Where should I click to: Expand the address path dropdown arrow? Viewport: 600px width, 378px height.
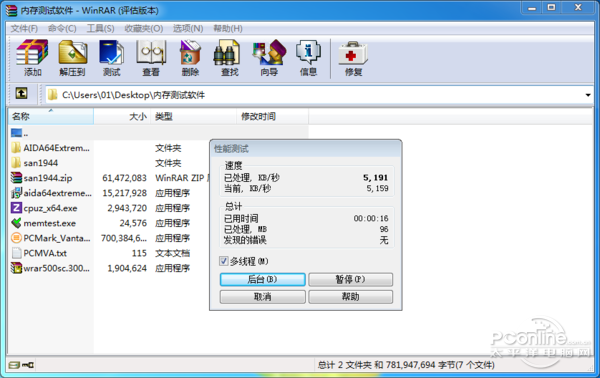pos(588,95)
